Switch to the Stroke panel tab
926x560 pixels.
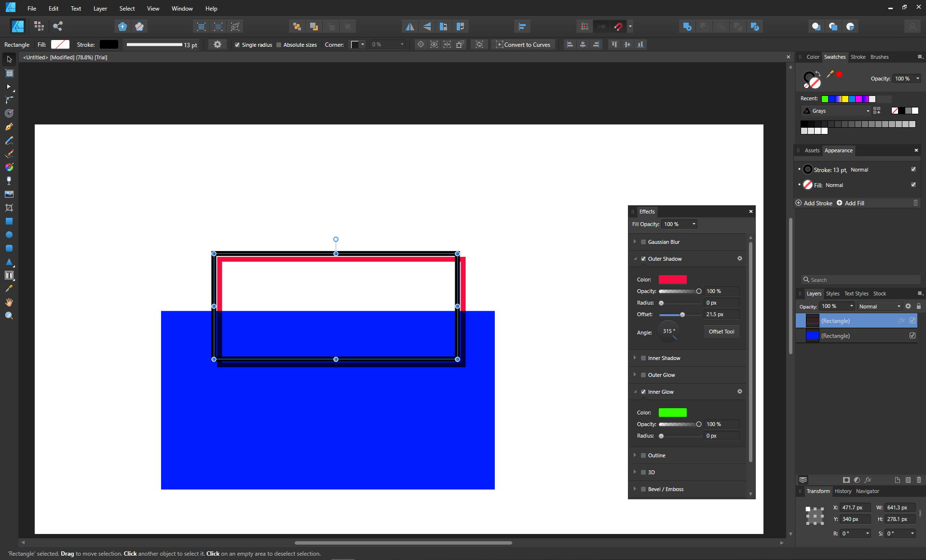pyautogui.click(x=858, y=57)
